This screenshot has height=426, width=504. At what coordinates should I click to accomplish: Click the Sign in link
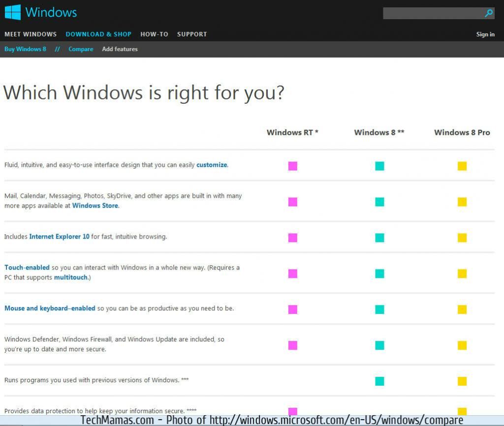coord(485,34)
